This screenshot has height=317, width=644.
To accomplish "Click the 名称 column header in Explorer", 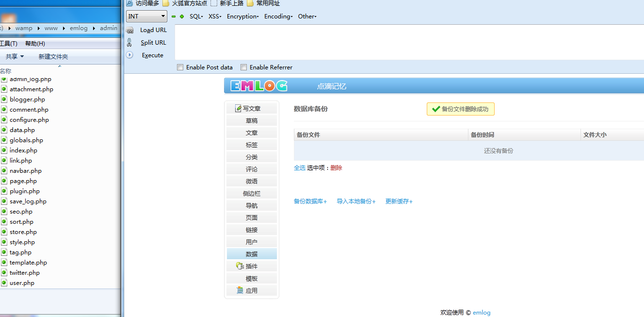I will [x=6, y=71].
